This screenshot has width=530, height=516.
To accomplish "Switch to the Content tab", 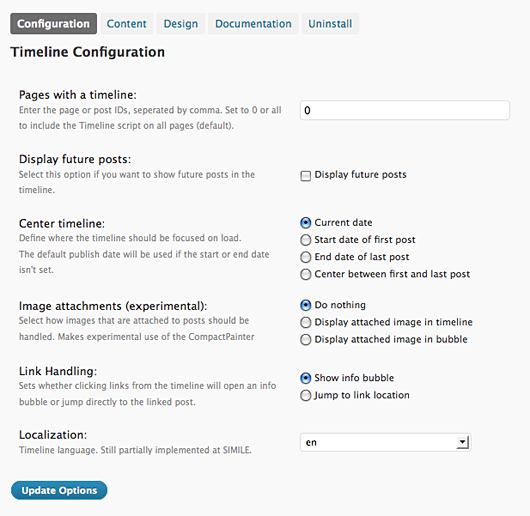I will point(127,24).
